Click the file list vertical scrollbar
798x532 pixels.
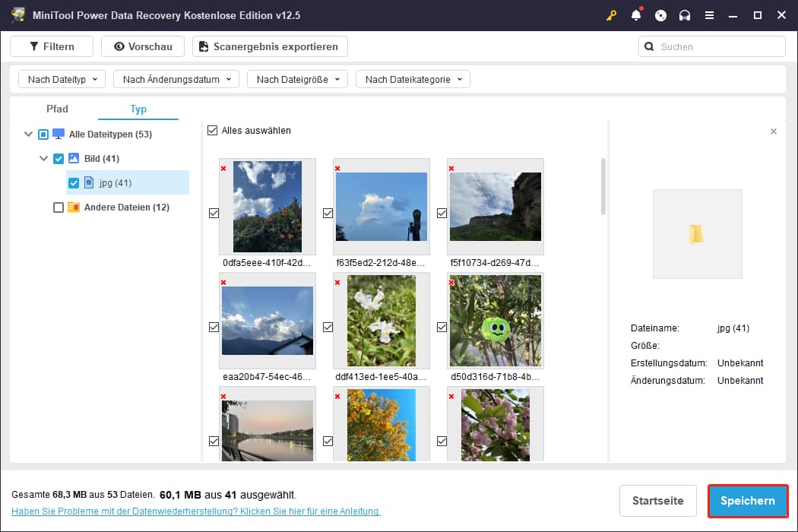[x=603, y=186]
